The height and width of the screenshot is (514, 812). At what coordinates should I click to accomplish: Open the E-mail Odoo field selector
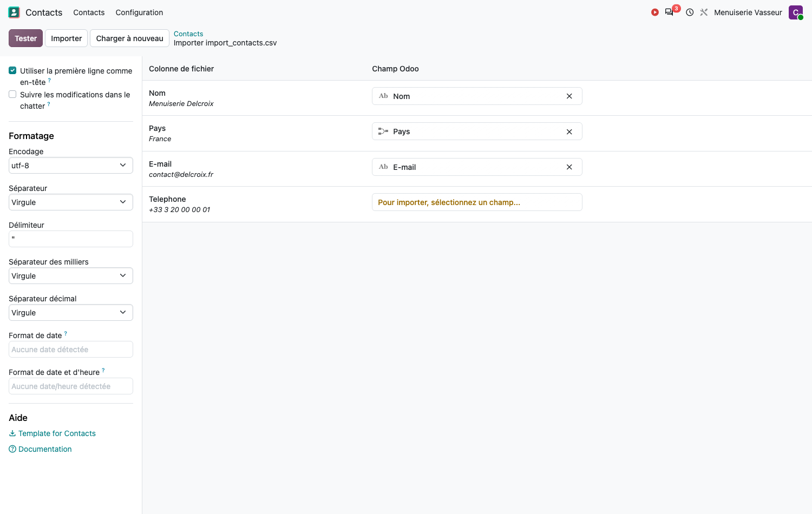477,167
